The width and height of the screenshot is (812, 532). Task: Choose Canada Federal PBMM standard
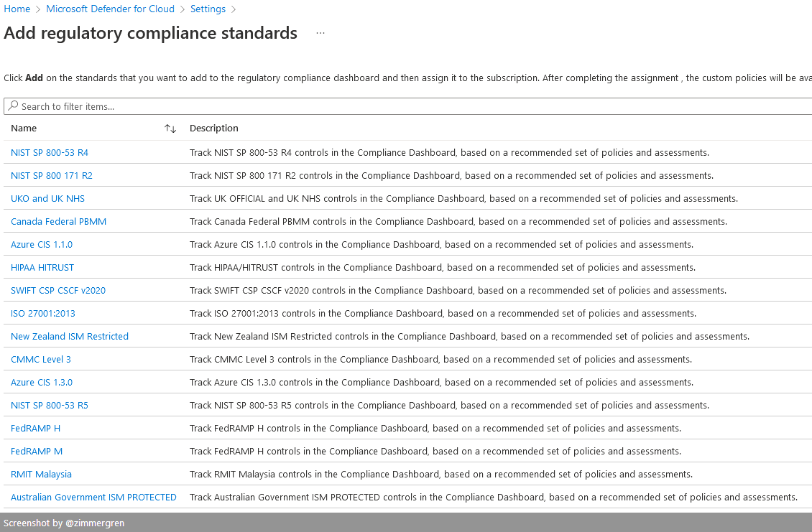58,222
